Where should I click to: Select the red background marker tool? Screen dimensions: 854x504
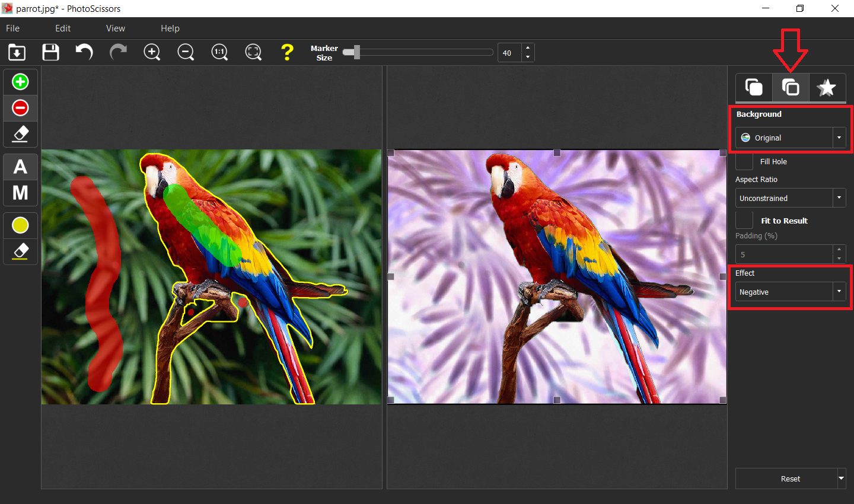click(20, 108)
